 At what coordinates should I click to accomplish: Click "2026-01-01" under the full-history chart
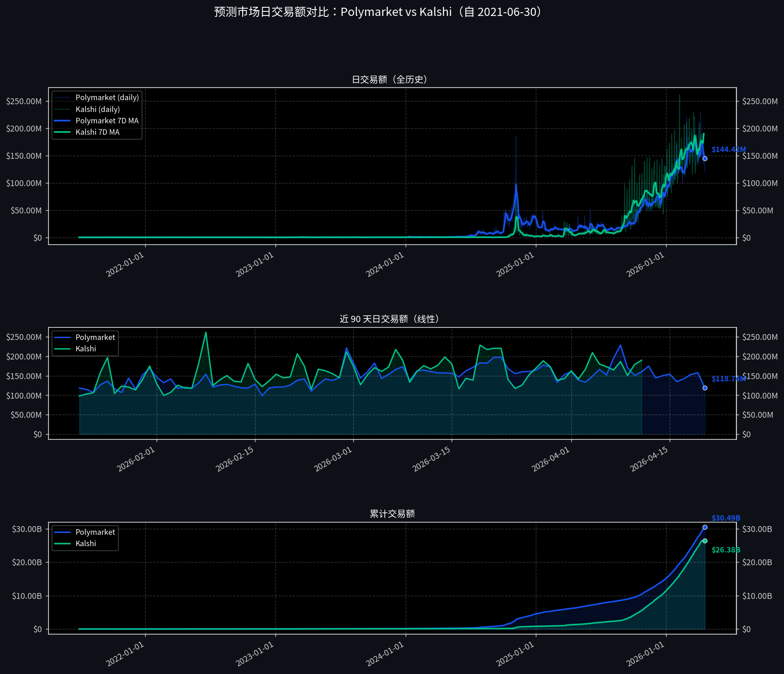click(x=646, y=264)
